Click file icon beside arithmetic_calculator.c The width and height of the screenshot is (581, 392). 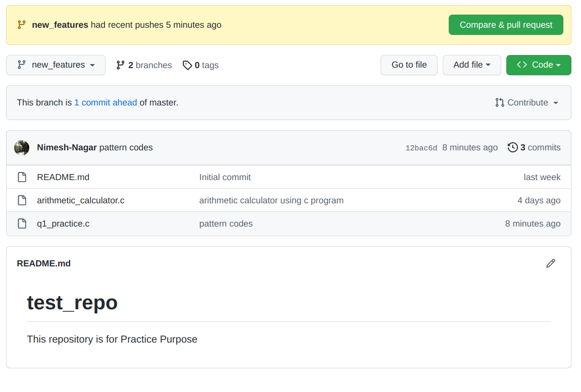22,200
